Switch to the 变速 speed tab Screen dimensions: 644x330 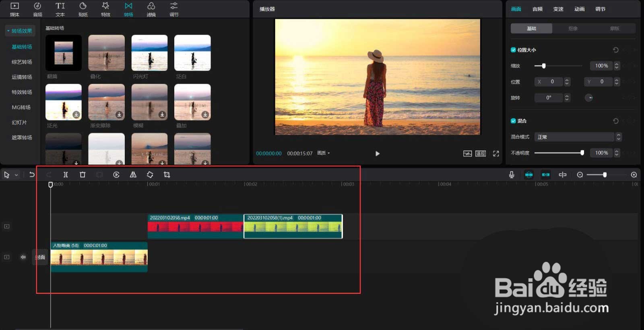pyautogui.click(x=558, y=9)
